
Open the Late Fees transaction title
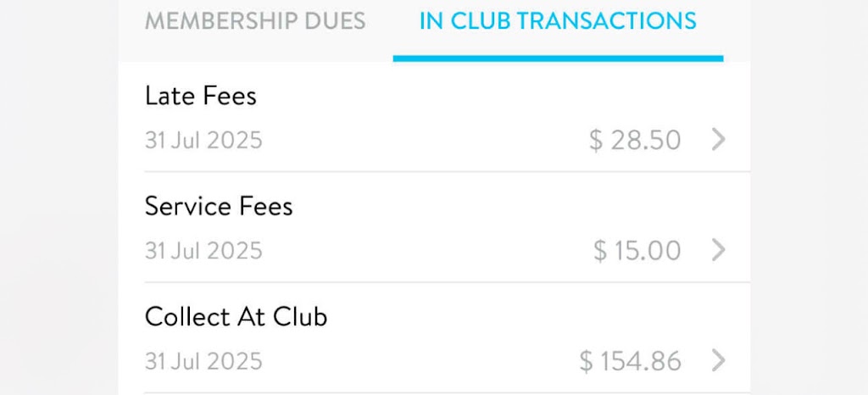[201, 96]
